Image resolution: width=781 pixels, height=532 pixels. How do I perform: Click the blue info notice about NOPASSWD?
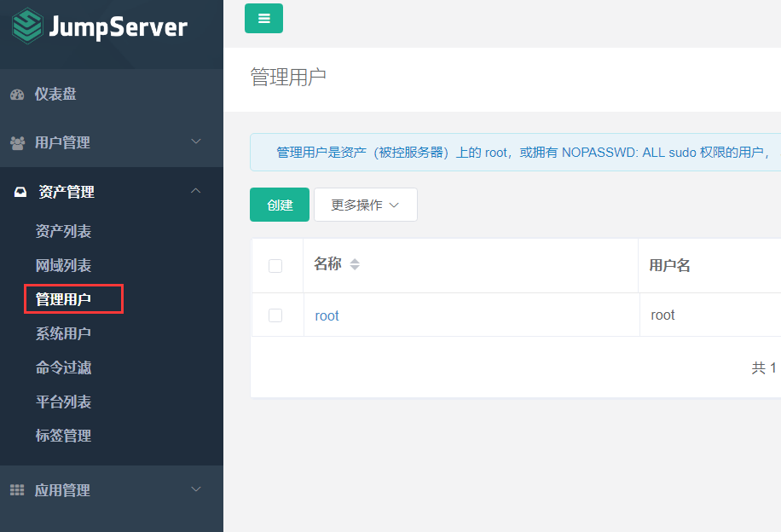pos(516,153)
